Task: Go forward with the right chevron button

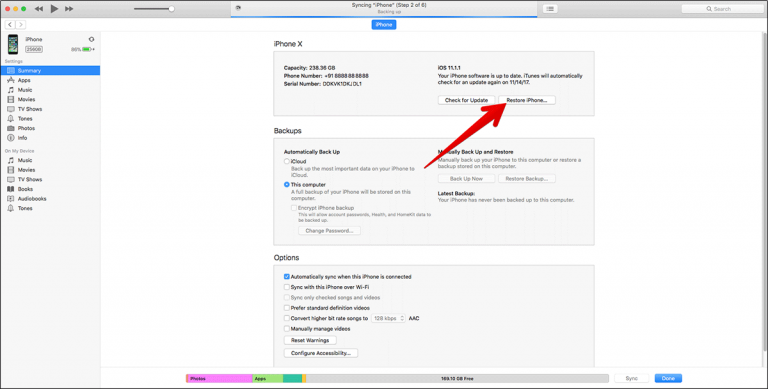Action: tap(21, 24)
